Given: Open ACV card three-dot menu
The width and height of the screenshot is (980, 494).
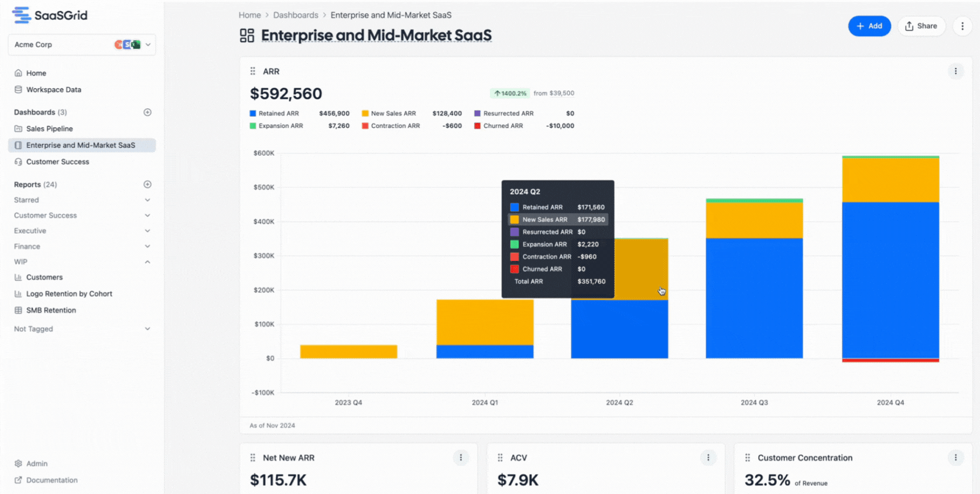Looking at the screenshot, I should pos(708,458).
